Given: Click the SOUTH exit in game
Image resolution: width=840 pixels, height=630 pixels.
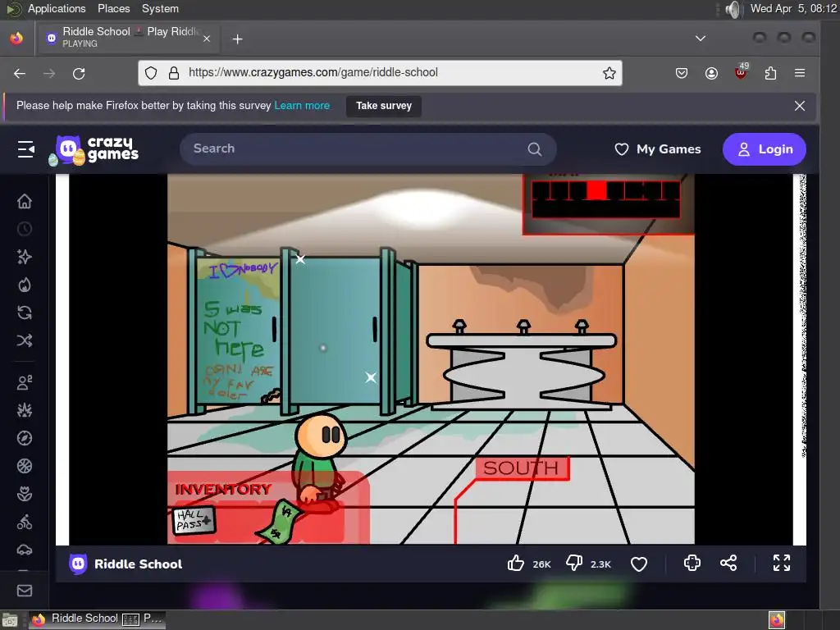Looking at the screenshot, I should [522, 468].
